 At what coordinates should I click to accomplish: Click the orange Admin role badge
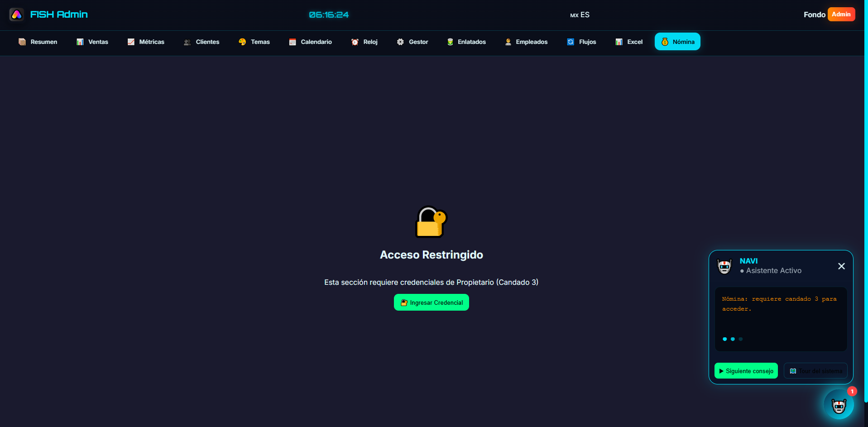(x=841, y=14)
